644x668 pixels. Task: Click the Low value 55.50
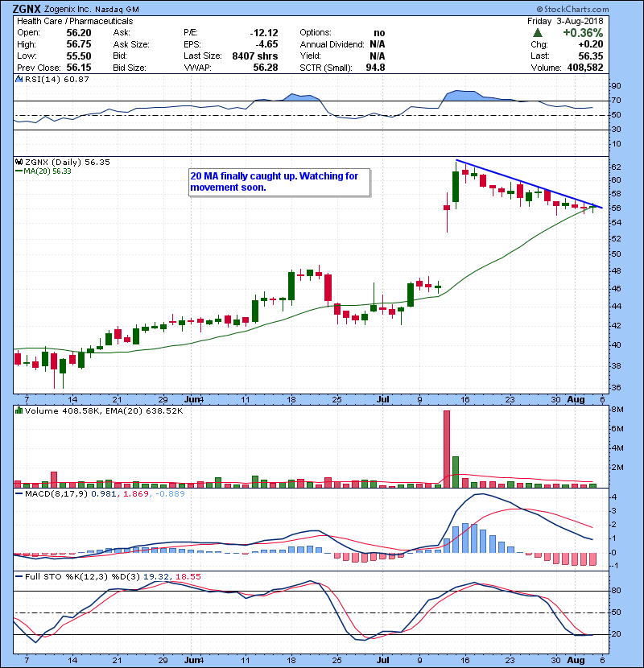click(79, 56)
